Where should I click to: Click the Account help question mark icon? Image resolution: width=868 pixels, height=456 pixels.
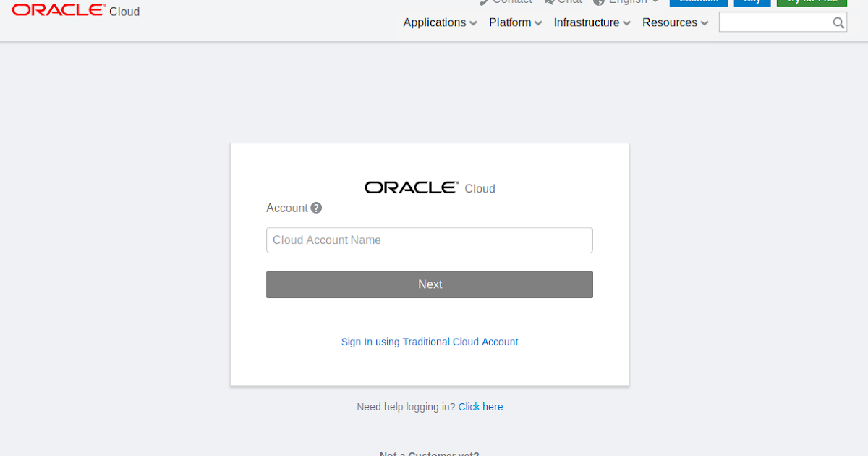click(x=316, y=208)
